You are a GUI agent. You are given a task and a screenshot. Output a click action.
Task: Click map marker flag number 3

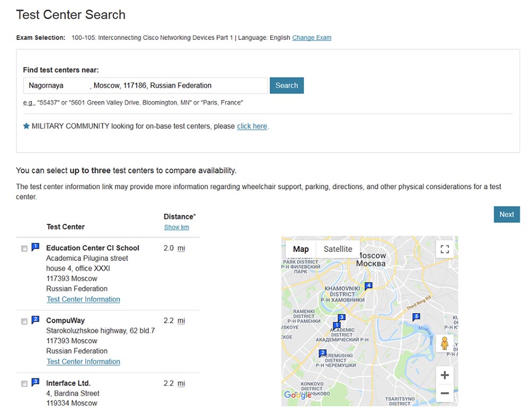(342, 317)
